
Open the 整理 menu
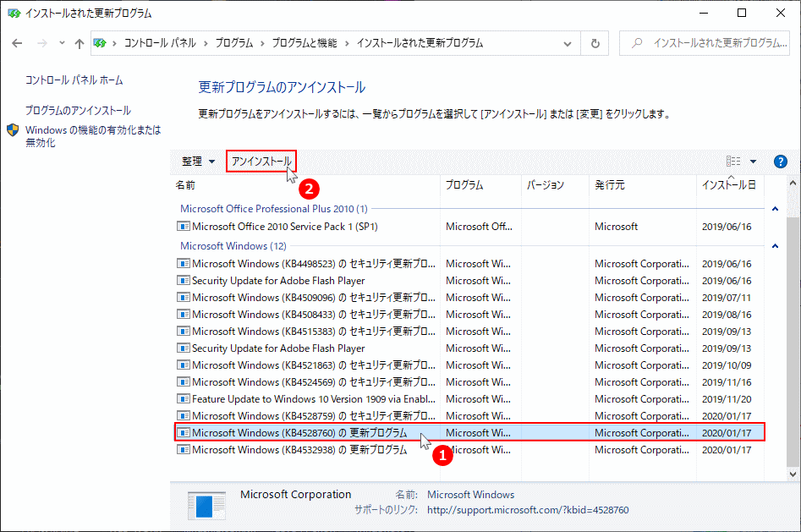tap(198, 162)
